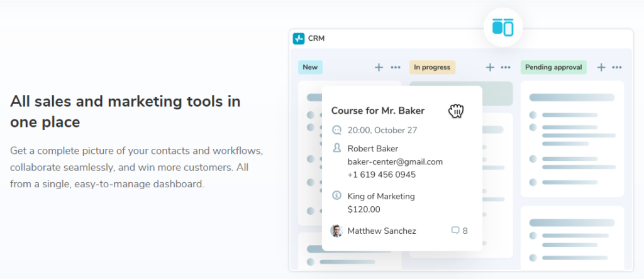Screen dimensions: 644x279
Task: Add a card to Pending approval column
Action: pos(601,67)
